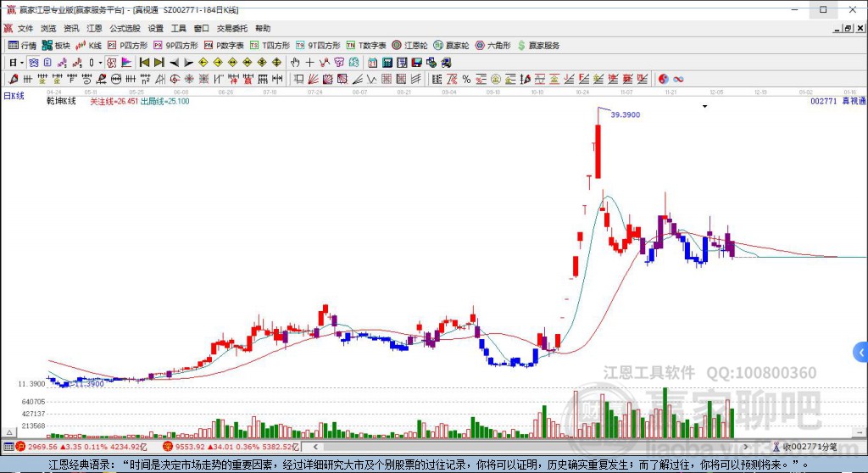This screenshot has height=473, width=868.
Task: Select the hand pan tool
Action: 295,63
